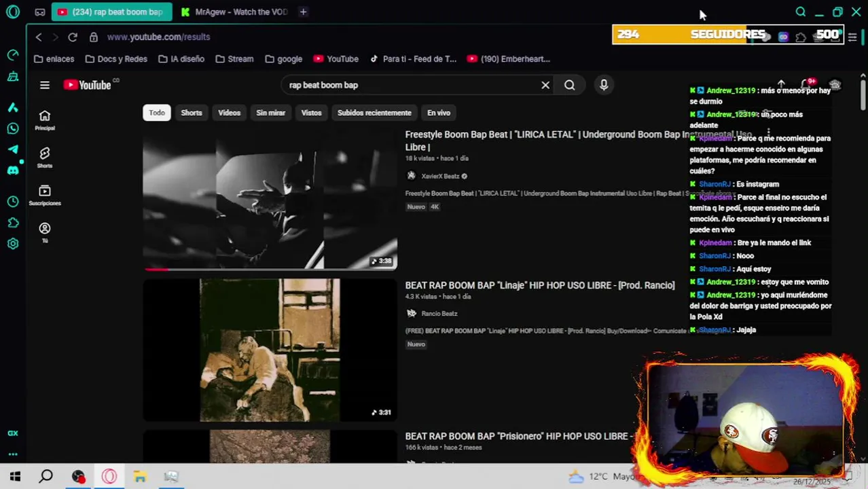Open YouTube notifications bell with 9+ badge
This screenshot has width=868, height=489.
(807, 85)
